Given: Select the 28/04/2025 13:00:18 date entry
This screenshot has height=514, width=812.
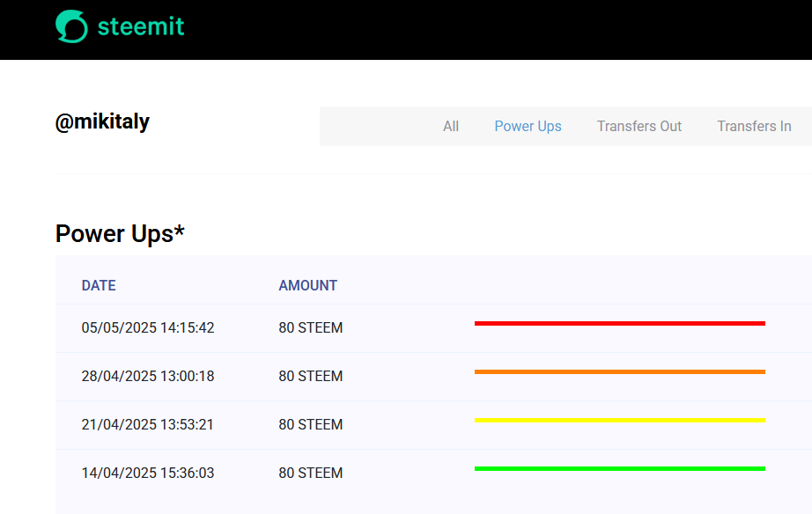Looking at the screenshot, I should click(x=148, y=377).
